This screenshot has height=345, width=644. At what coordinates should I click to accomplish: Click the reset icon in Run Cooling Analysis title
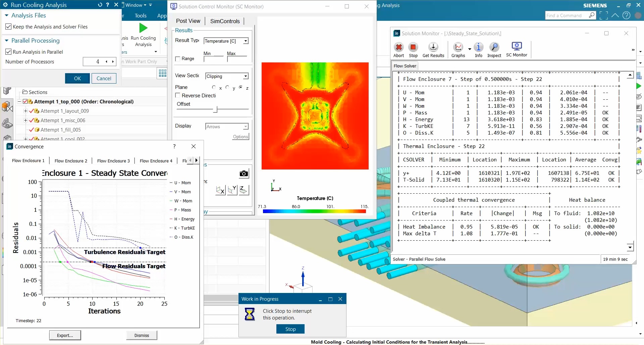point(100,5)
